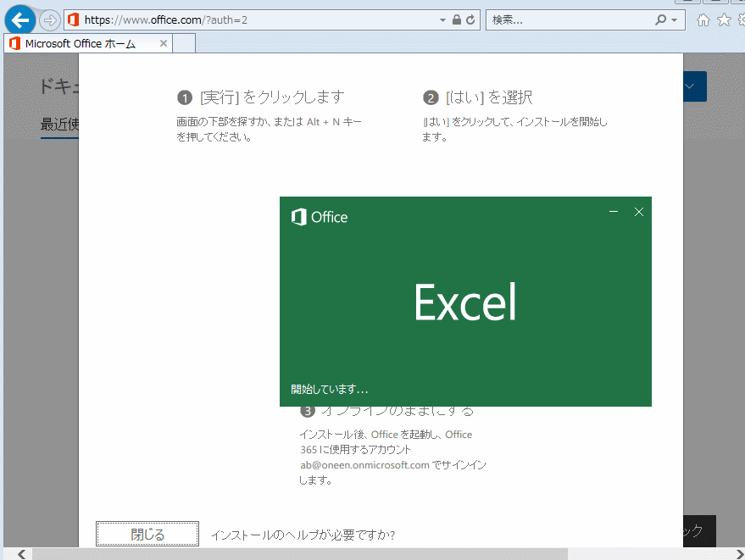
Task: Select the Microsoft Office ホーム tab
Action: pos(88,43)
